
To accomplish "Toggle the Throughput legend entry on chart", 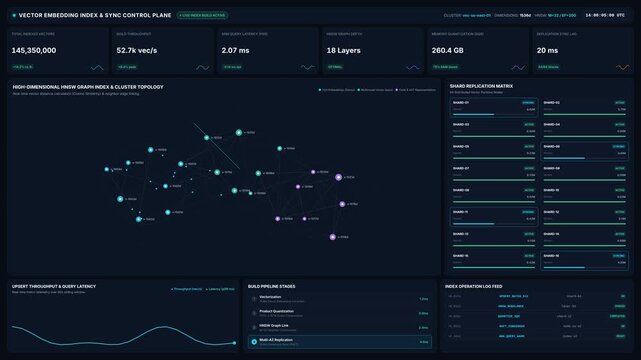I will click(186, 289).
